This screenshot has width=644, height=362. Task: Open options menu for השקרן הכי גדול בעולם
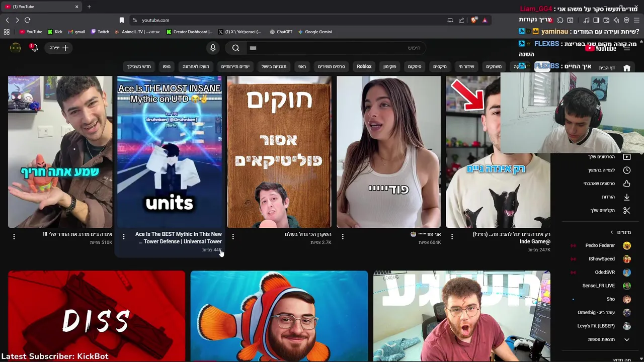[x=233, y=236]
